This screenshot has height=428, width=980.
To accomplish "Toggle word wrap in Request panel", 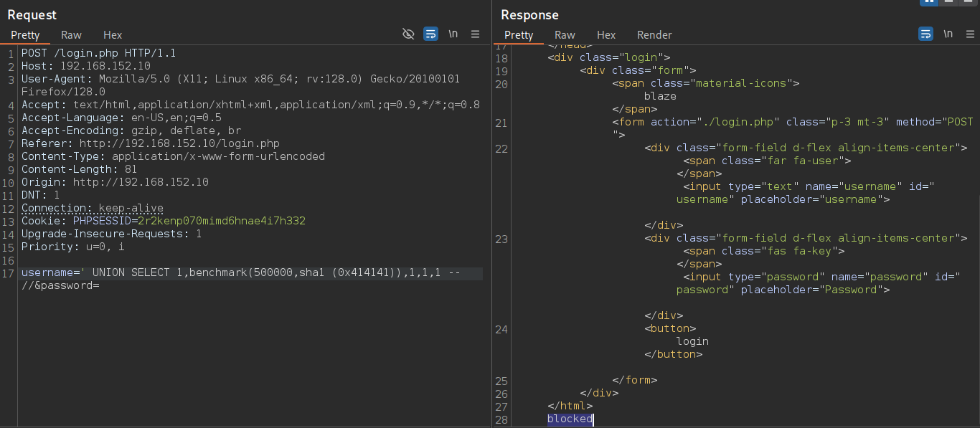I will pos(430,34).
